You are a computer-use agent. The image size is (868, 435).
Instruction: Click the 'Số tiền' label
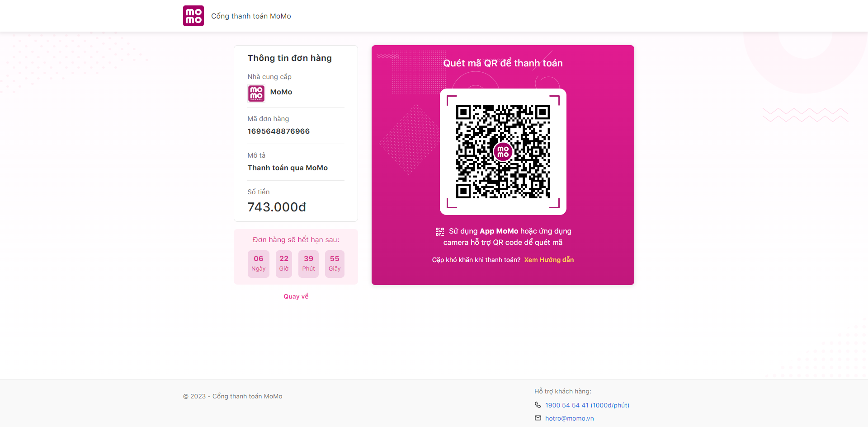click(x=259, y=192)
